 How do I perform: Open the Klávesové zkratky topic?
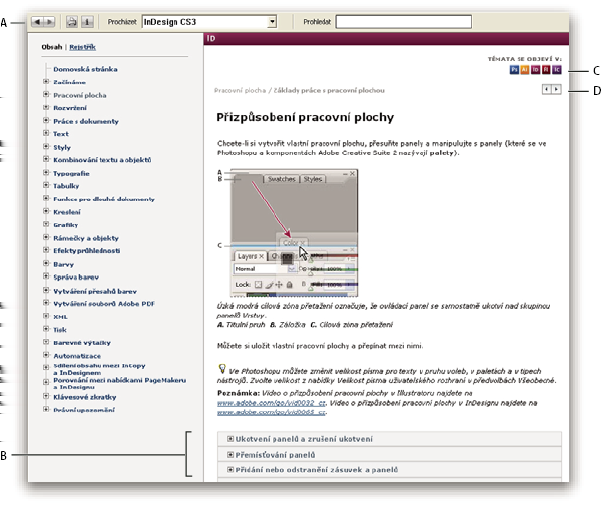85,397
